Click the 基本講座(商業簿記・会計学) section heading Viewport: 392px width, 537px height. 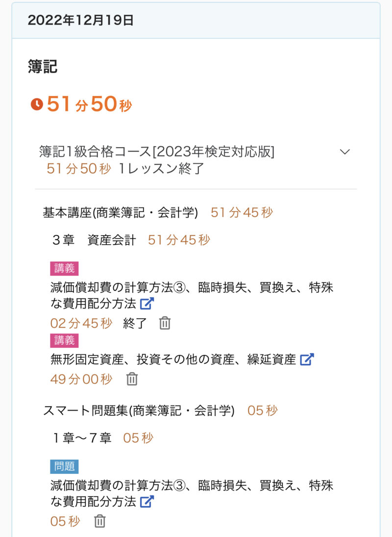121,212
